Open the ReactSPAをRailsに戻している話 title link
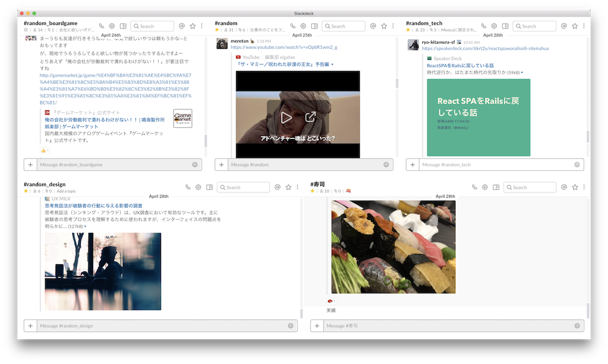 pyautogui.click(x=460, y=65)
